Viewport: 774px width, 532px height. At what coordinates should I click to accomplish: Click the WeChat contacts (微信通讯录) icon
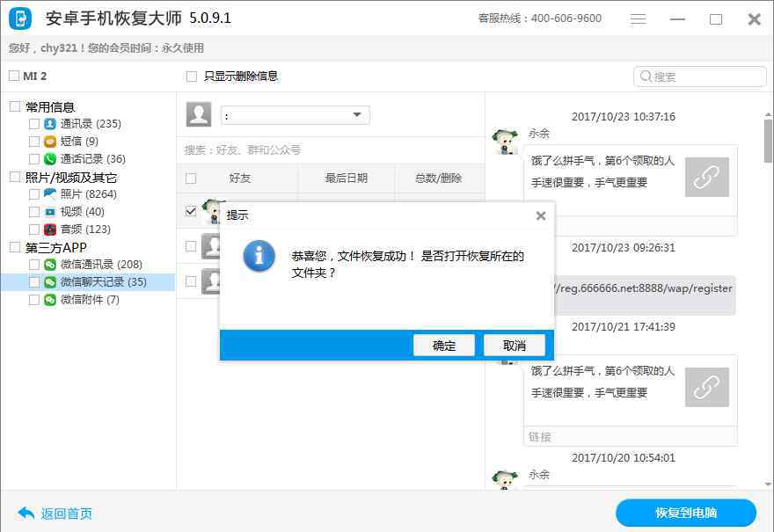(50, 265)
